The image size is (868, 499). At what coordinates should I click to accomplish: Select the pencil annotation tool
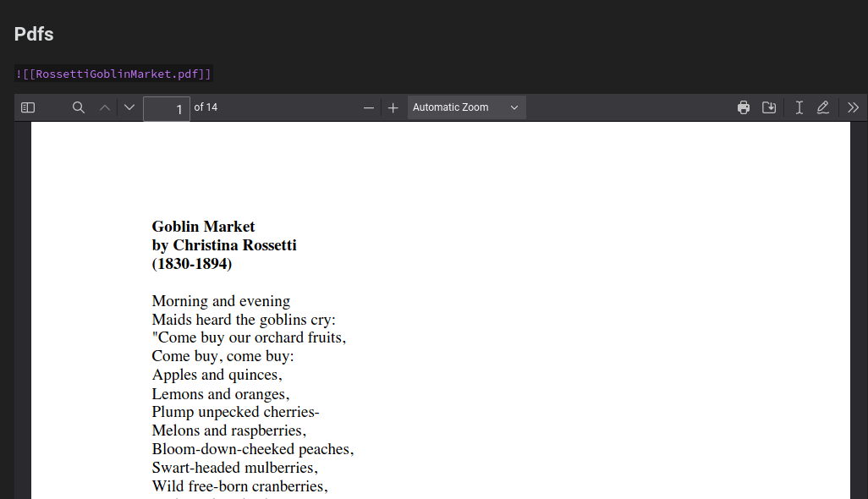[x=822, y=107]
